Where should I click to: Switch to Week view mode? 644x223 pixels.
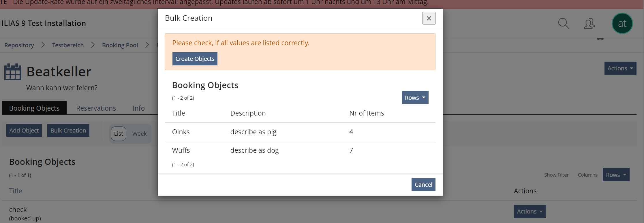[x=140, y=134]
